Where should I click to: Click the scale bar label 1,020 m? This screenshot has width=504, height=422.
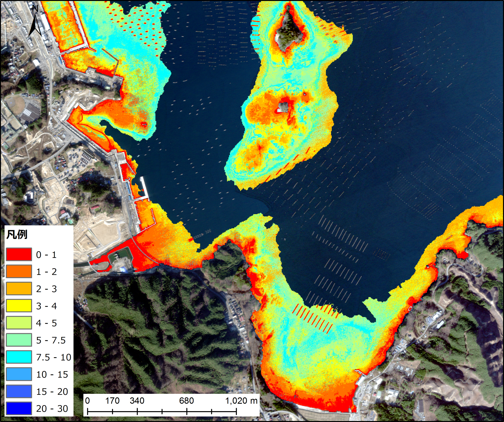pos(241,401)
